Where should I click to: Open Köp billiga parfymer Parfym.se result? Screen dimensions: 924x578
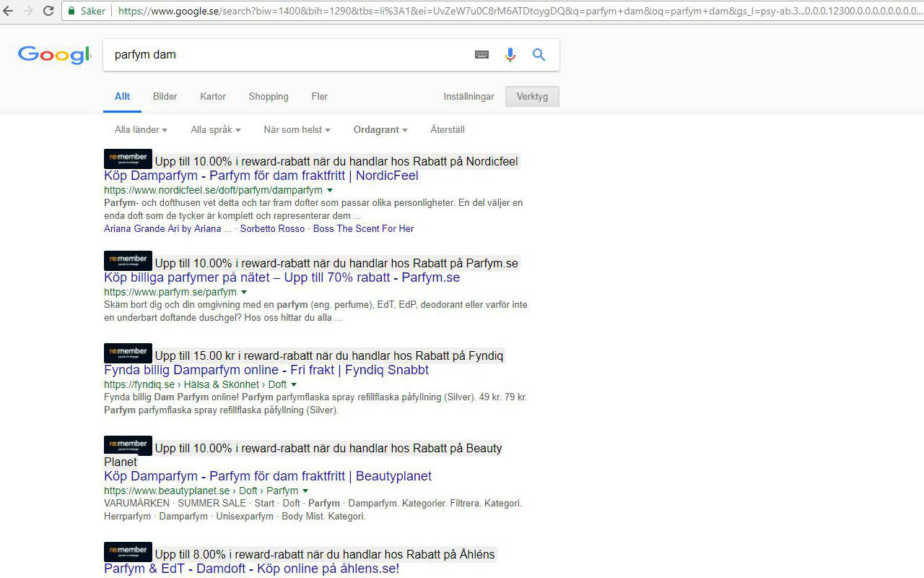[282, 277]
